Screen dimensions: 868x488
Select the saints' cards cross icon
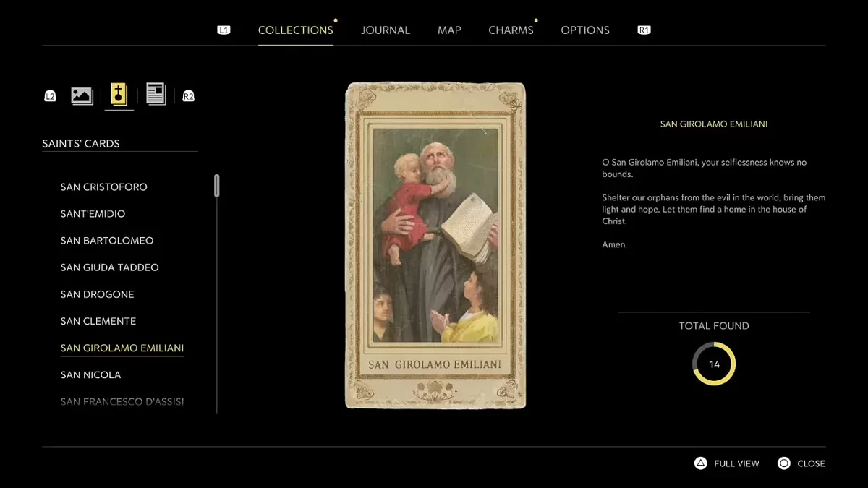tap(119, 95)
